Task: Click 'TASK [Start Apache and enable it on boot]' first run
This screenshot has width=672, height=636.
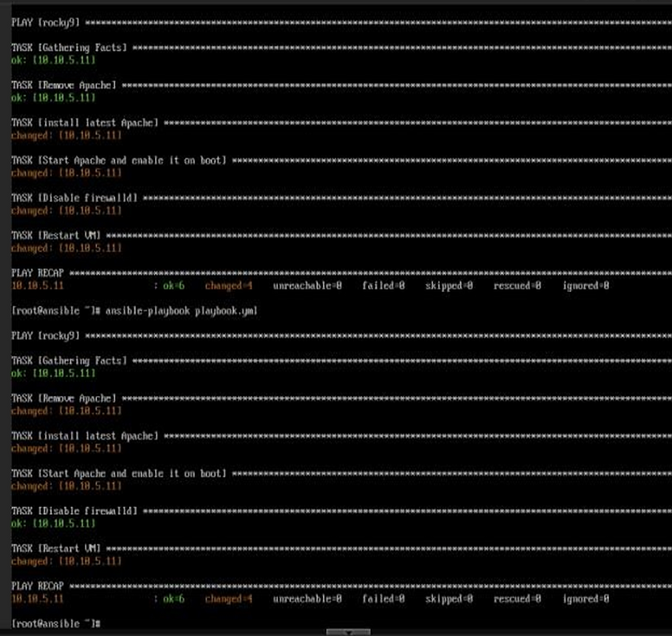Action: [119, 160]
